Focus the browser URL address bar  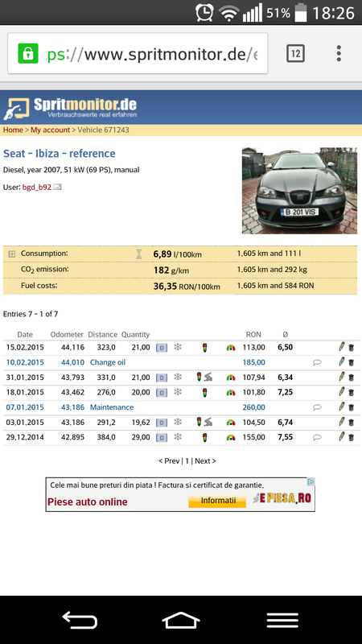(138, 53)
